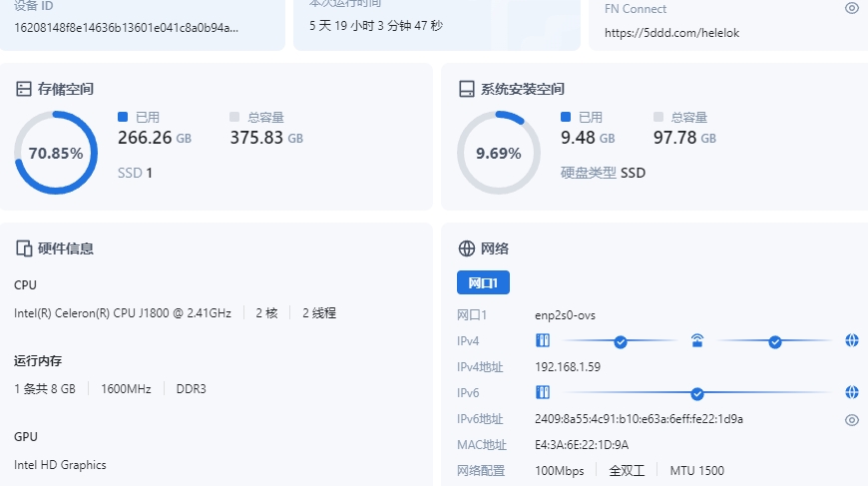Image resolution: width=868 pixels, height=486 pixels.
Task: Click the DDR3 memory type
Action: pos(191,389)
